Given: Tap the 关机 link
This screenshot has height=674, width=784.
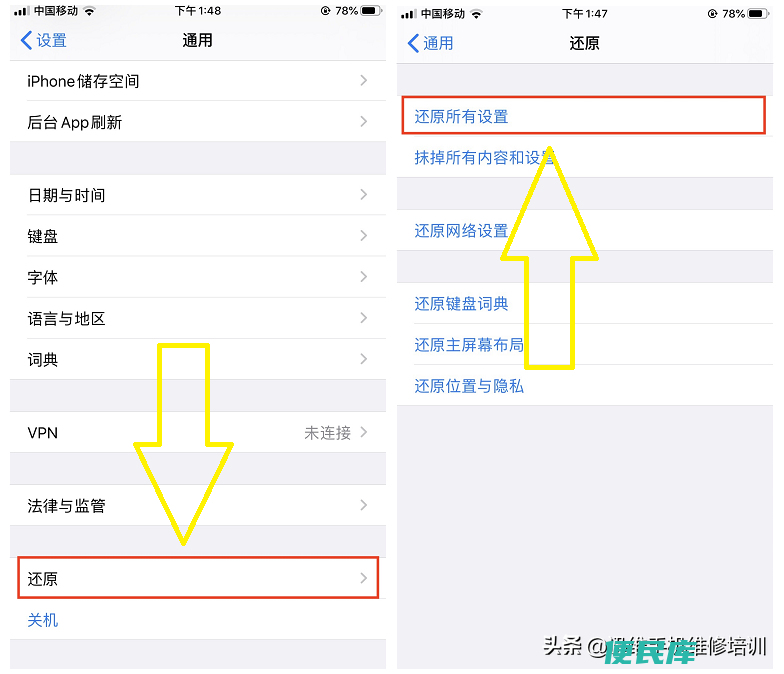Looking at the screenshot, I should tap(42, 620).
